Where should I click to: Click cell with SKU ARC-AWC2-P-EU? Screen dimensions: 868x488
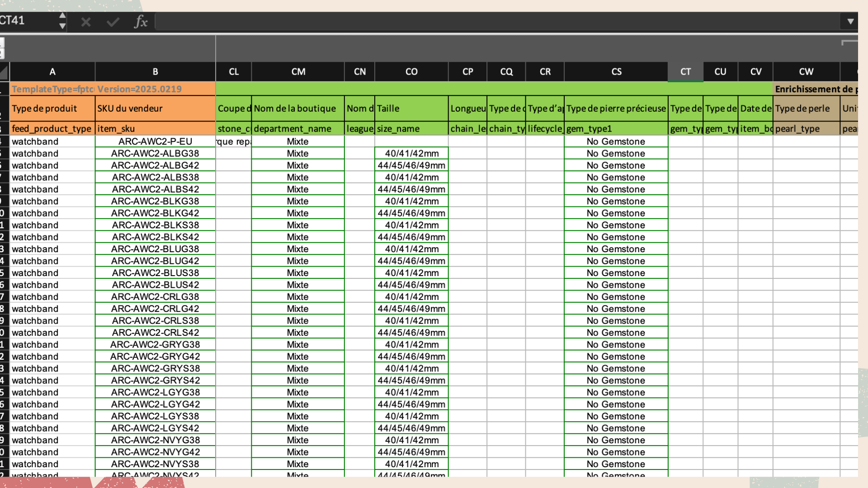pyautogui.click(x=155, y=141)
